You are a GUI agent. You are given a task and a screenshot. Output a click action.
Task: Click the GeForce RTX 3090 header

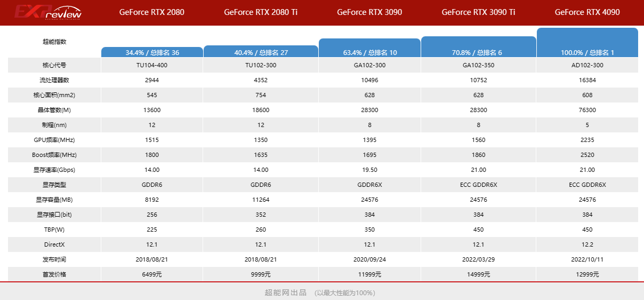click(369, 12)
